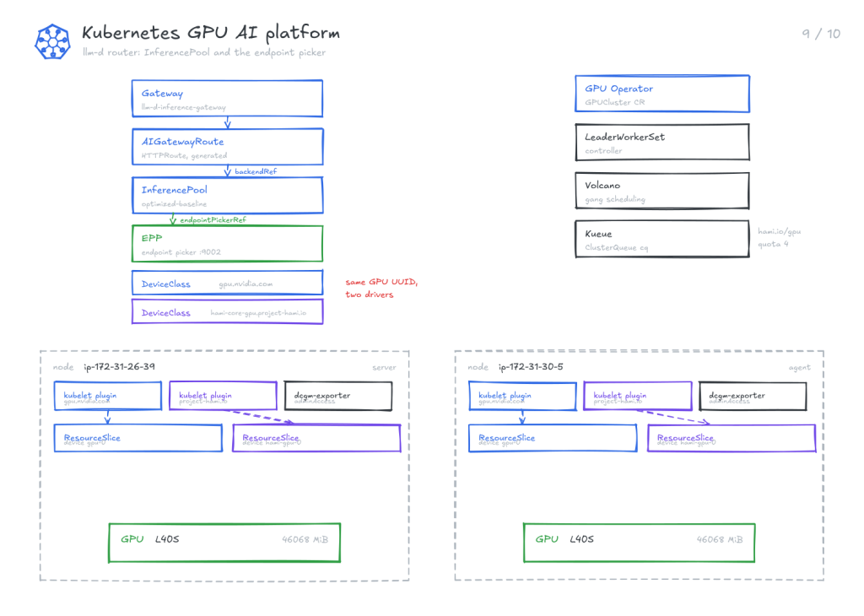Select purple kubelet plugin box in node ip-172-31-30-5
Image resolution: width=864 pixels, height=616 pixels.
[x=638, y=396]
